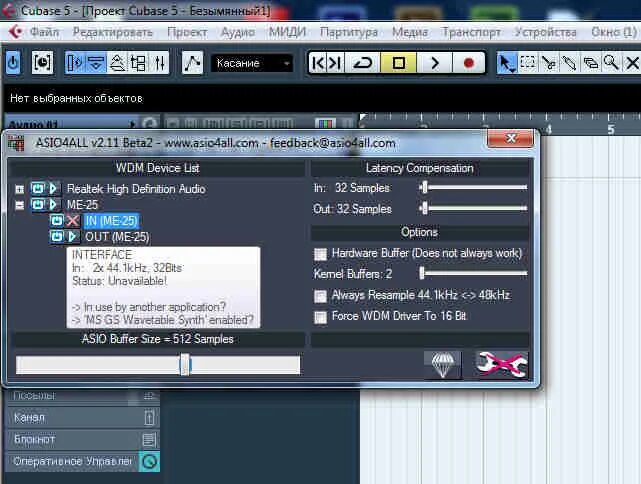The width and height of the screenshot is (641, 484).
Task: Open the Pool window toolbar icon
Action: click(138, 63)
